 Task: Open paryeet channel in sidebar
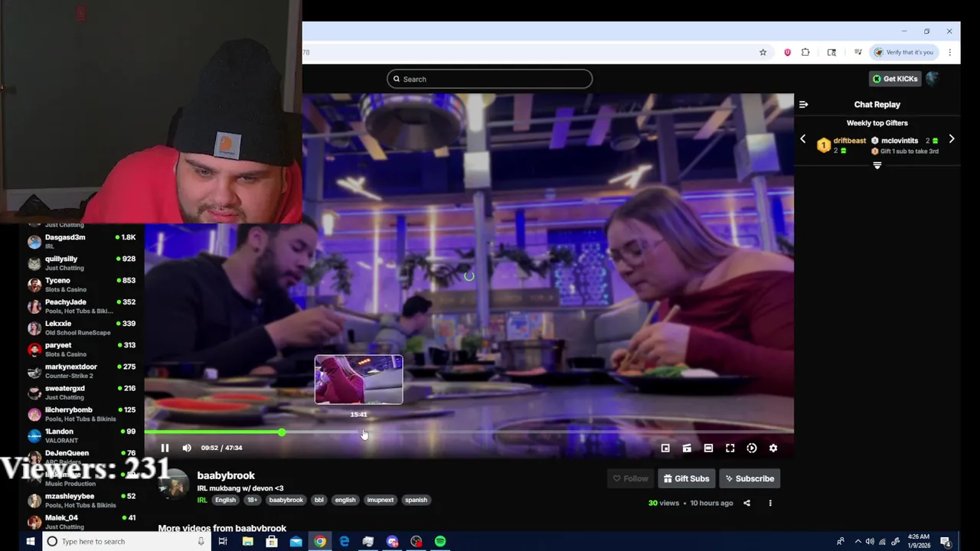pos(82,349)
